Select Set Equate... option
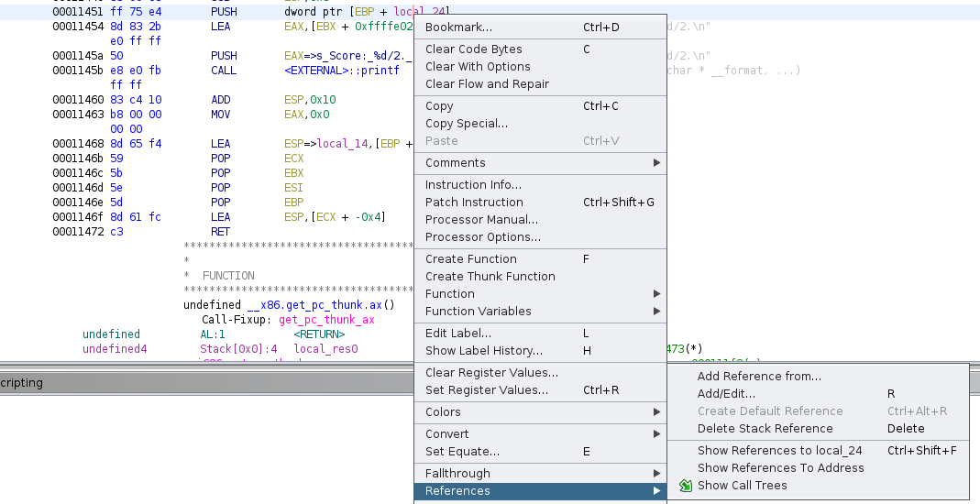The height and width of the screenshot is (504, 980). (x=462, y=452)
